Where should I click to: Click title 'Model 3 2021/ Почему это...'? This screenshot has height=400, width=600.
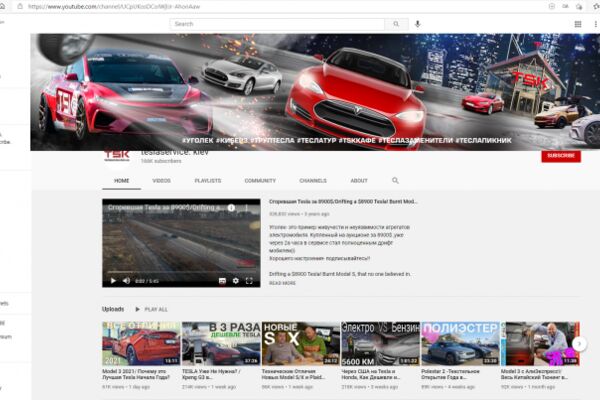tap(136, 374)
